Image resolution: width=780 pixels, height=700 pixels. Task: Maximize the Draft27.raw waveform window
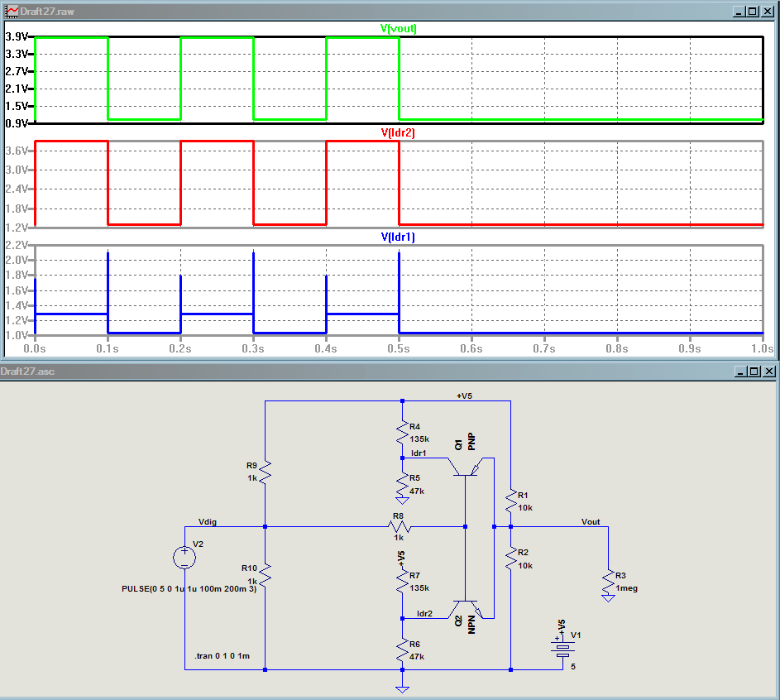753,11
